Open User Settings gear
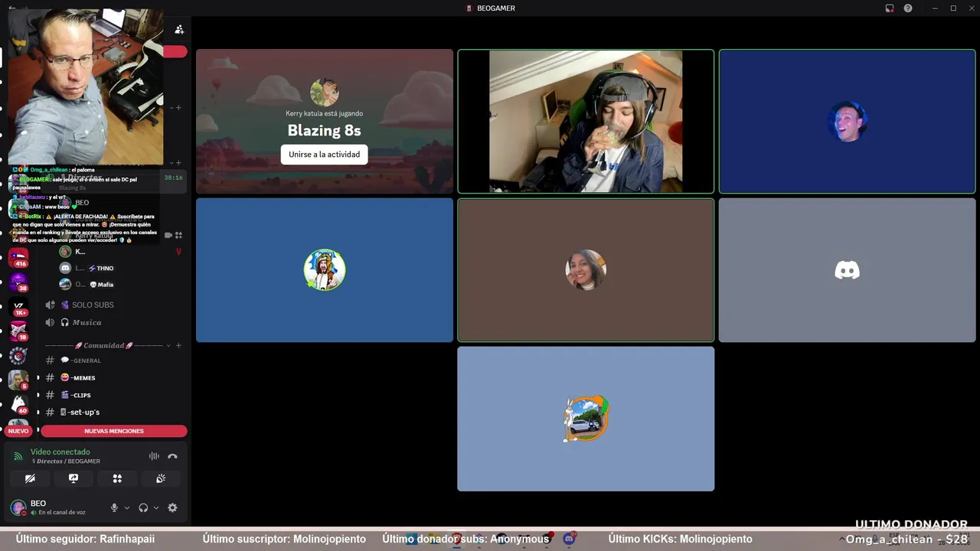Image resolution: width=980 pixels, height=551 pixels. click(172, 507)
